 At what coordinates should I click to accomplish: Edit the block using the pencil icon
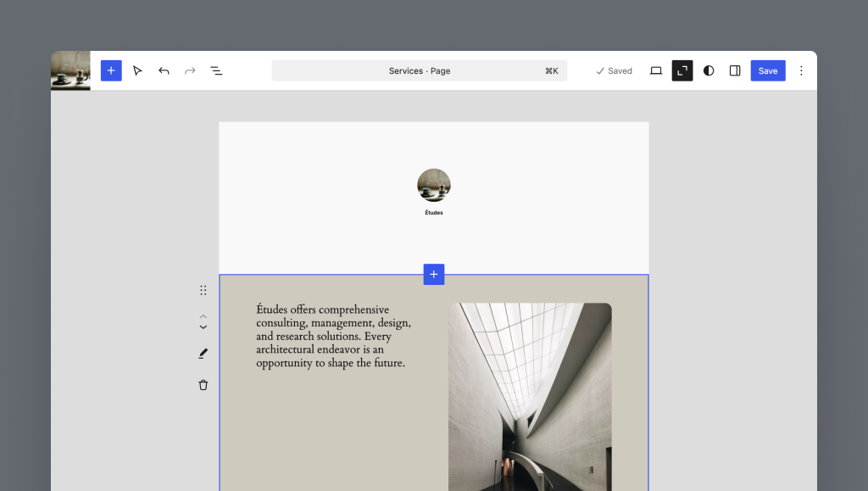click(x=203, y=353)
